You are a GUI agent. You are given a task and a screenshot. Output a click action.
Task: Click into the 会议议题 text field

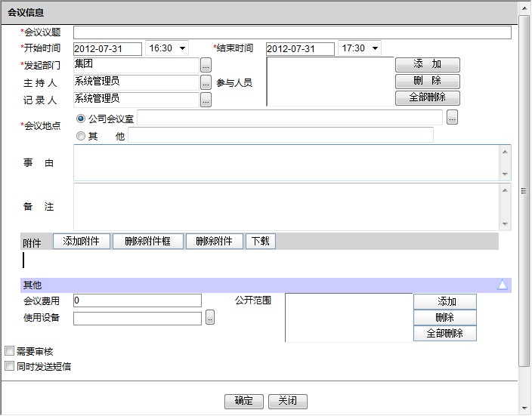click(x=292, y=32)
